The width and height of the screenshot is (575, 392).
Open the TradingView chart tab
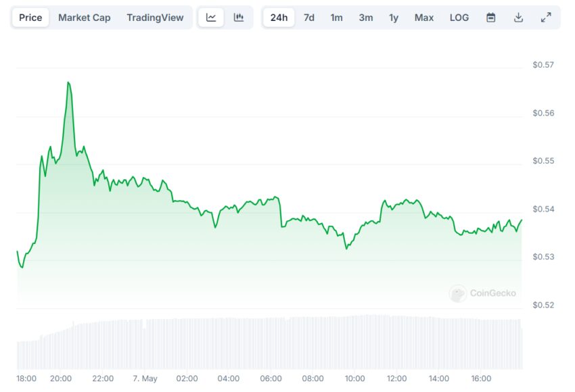(155, 17)
